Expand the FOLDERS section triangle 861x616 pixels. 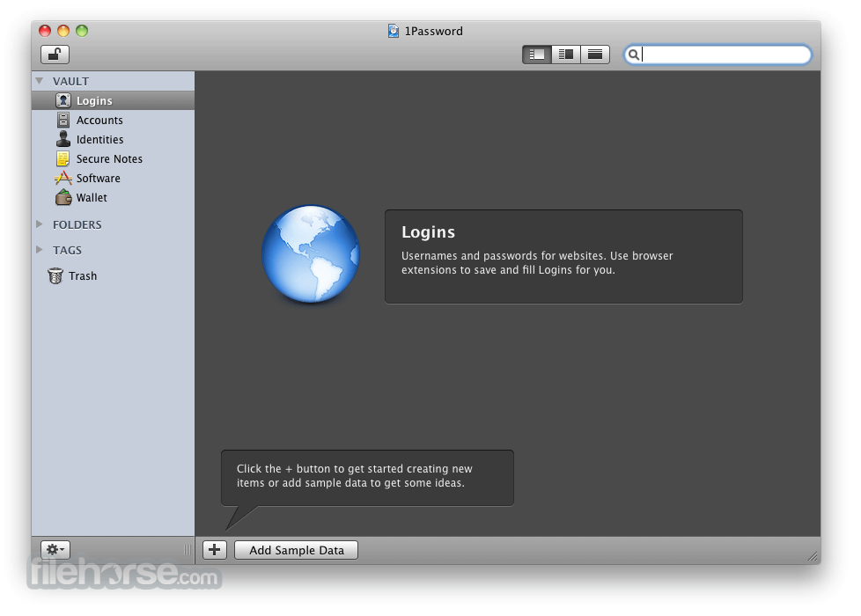click(40, 224)
